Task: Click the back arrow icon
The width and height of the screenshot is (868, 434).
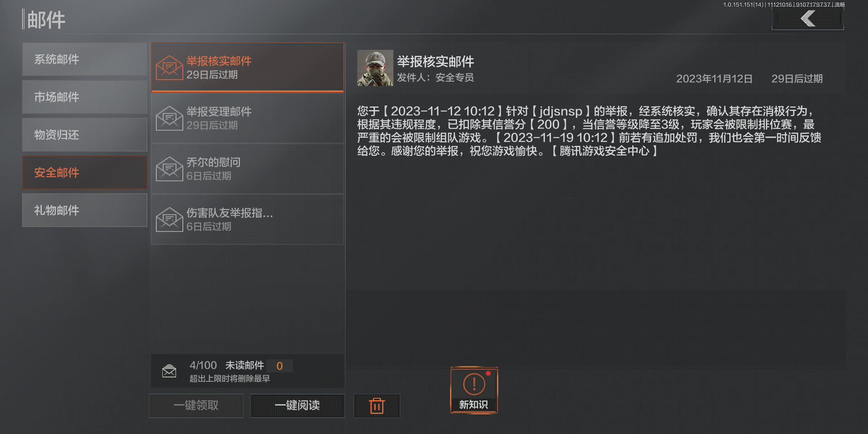Action: coord(808,18)
